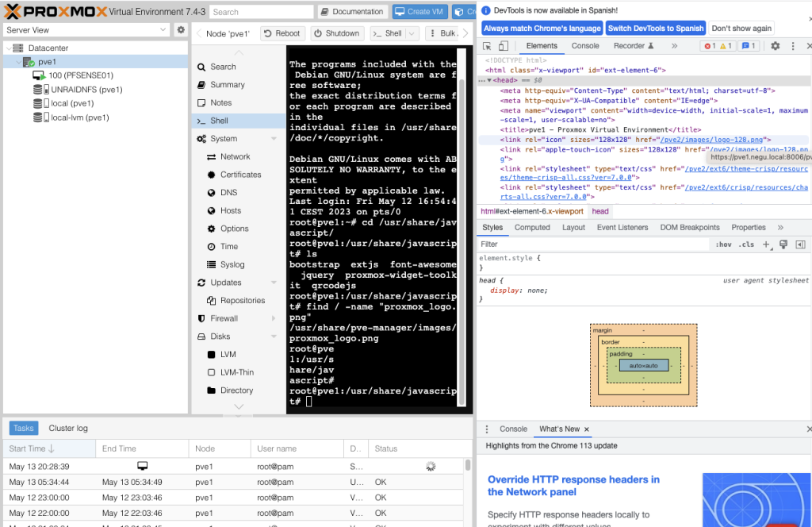The height and width of the screenshot is (527, 812).
Task: Expand the Shell button split arrow
Action: (410, 33)
